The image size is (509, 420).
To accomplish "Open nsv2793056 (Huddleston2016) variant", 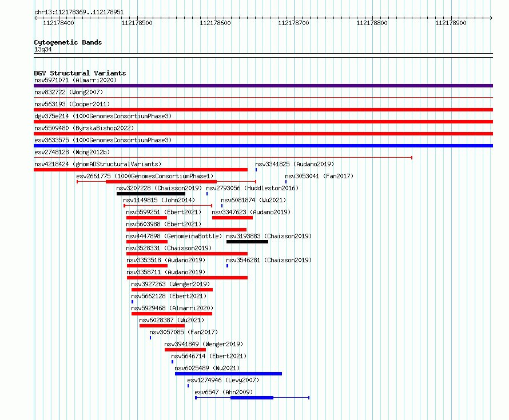I will (252, 188).
